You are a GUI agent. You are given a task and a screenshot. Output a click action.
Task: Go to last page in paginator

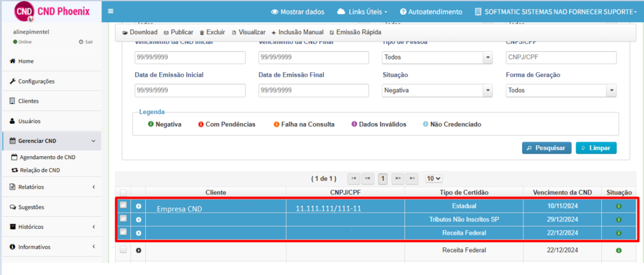[x=412, y=178]
